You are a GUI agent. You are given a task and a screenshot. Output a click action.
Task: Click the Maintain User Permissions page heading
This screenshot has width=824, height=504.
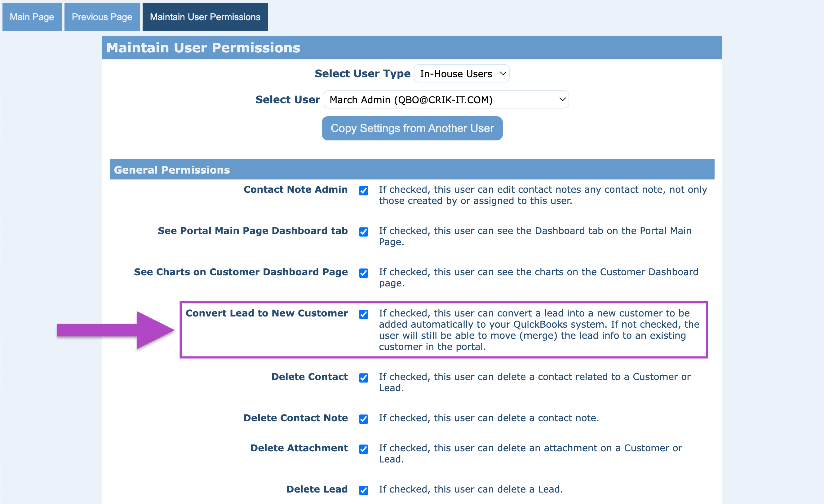point(203,48)
